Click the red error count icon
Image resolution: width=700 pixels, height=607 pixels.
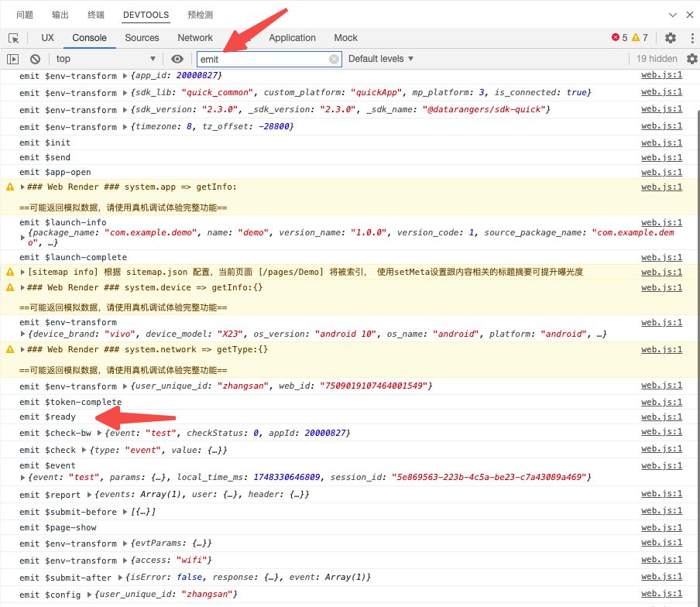615,37
